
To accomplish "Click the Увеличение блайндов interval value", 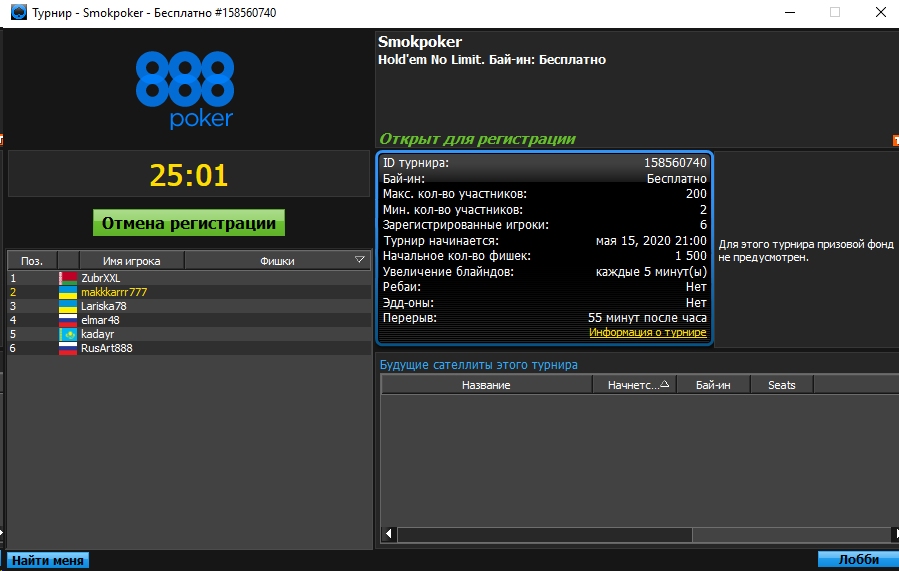I will (x=651, y=272).
